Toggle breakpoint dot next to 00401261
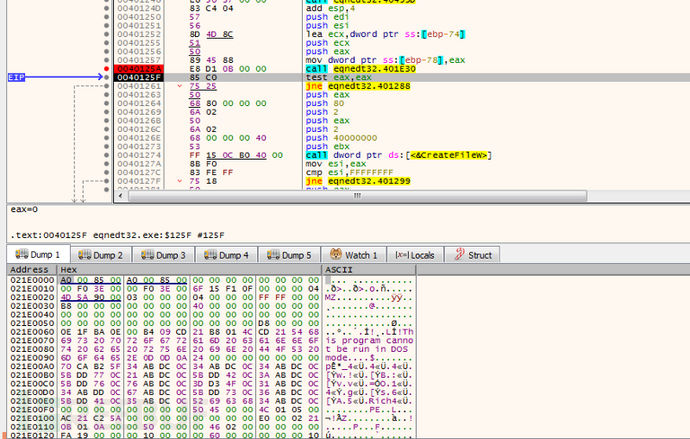Viewport: 690px width, 439px height. pos(106,86)
